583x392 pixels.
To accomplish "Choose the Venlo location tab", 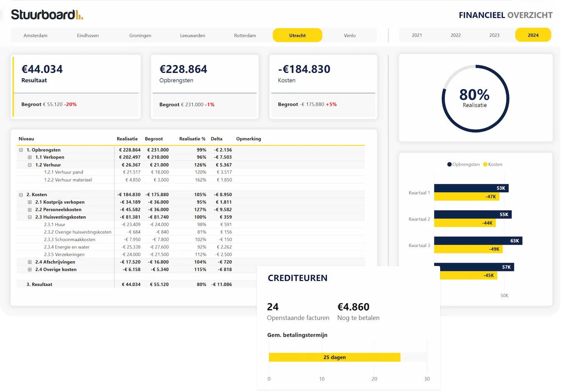I will (x=350, y=35).
